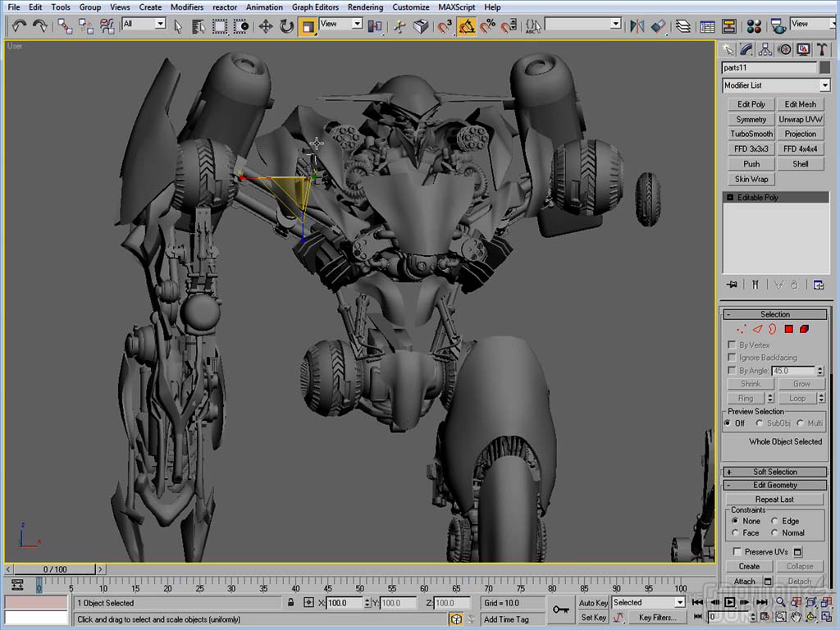Activate the Select and Move tool
This screenshot has width=840, height=630.
tap(266, 25)
